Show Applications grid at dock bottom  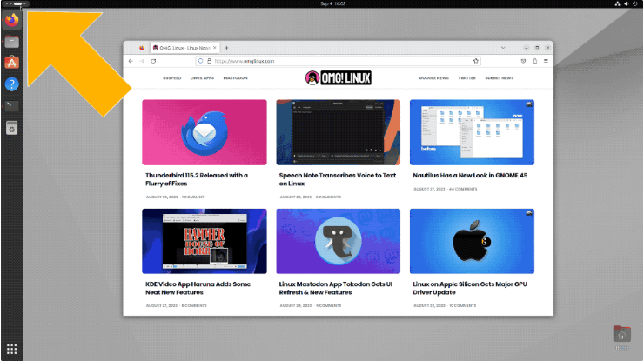(12, 349)
